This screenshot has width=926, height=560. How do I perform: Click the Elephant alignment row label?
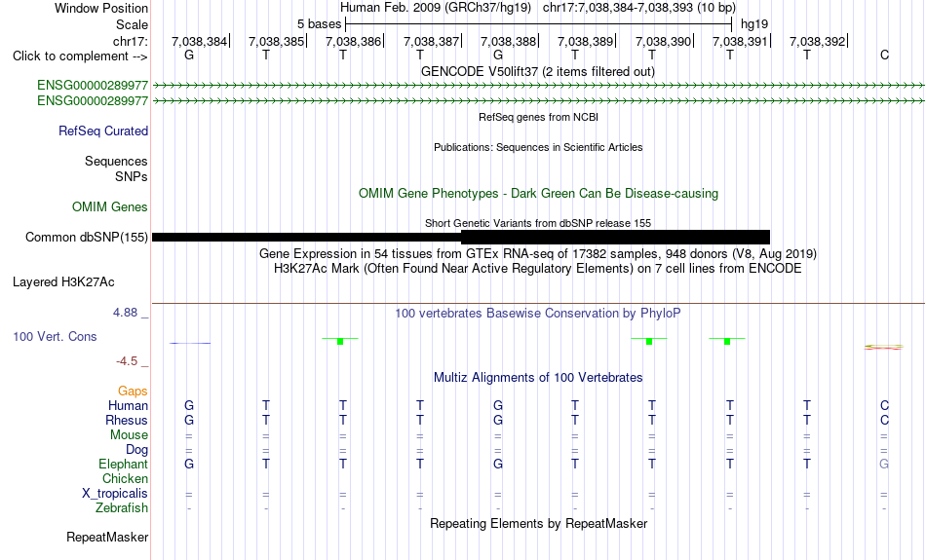123,464
